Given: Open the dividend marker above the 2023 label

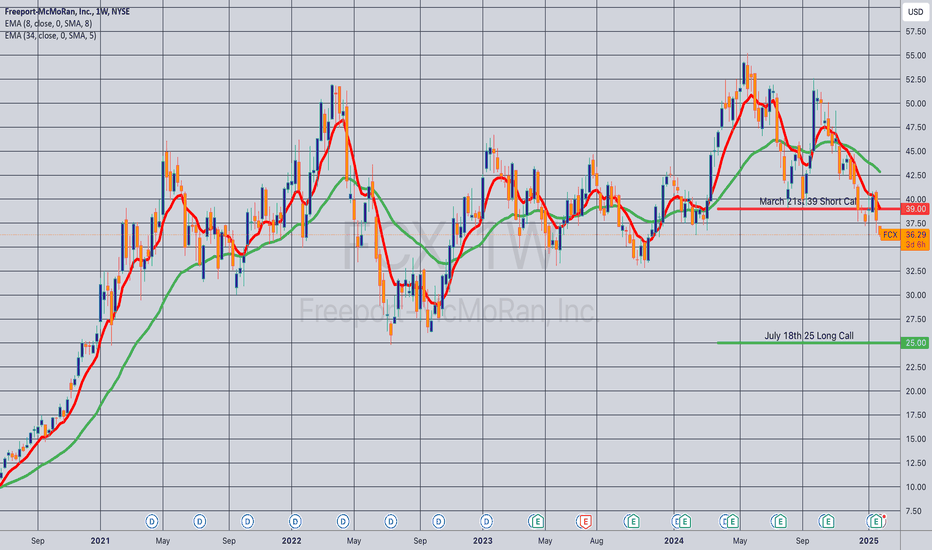Looking at the screenshot, I should tap(486, 521).
